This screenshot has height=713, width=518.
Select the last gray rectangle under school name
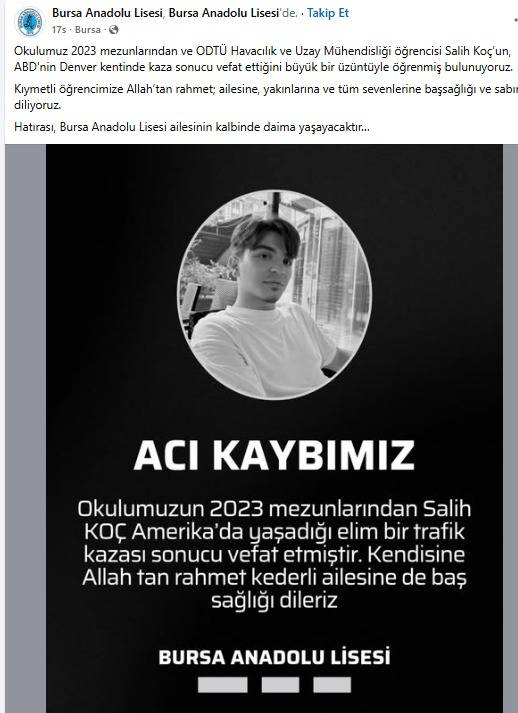[332, 685]
